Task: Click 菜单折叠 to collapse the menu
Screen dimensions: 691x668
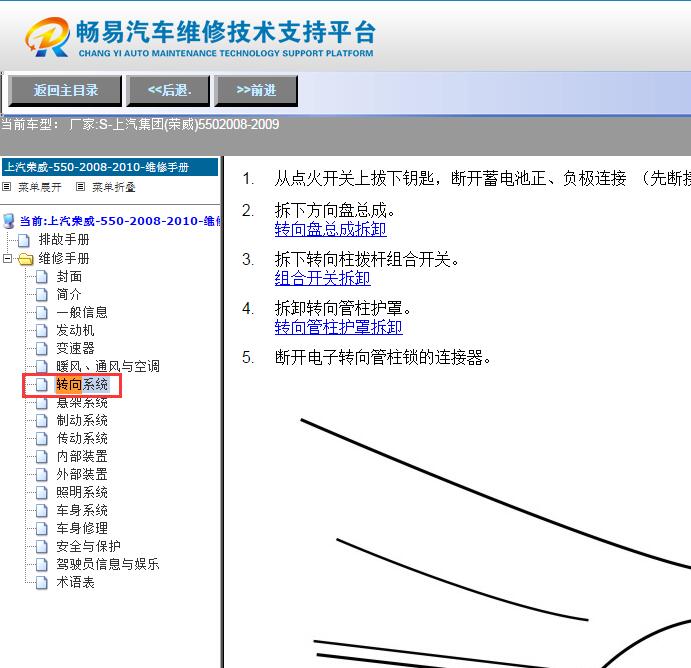Action: pyautogui.click(x=114, y=187)
